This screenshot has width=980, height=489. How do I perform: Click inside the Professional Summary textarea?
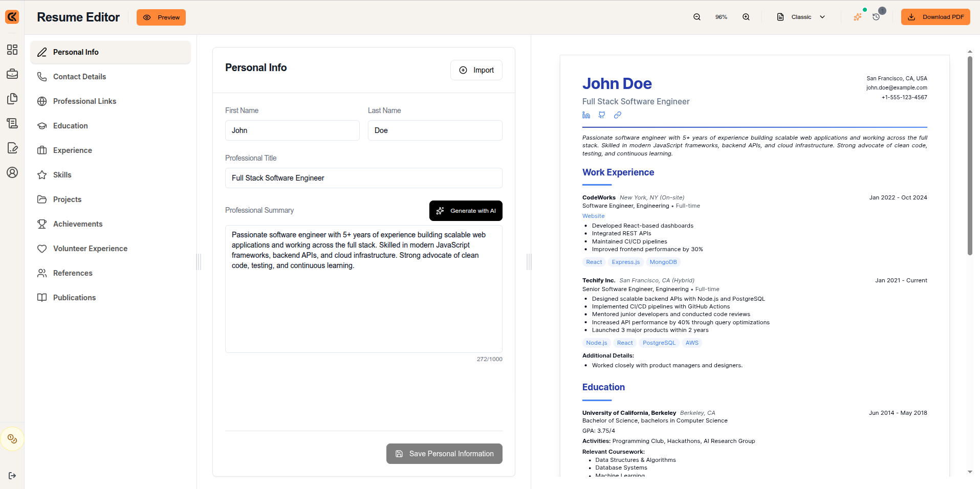[364, 289]
